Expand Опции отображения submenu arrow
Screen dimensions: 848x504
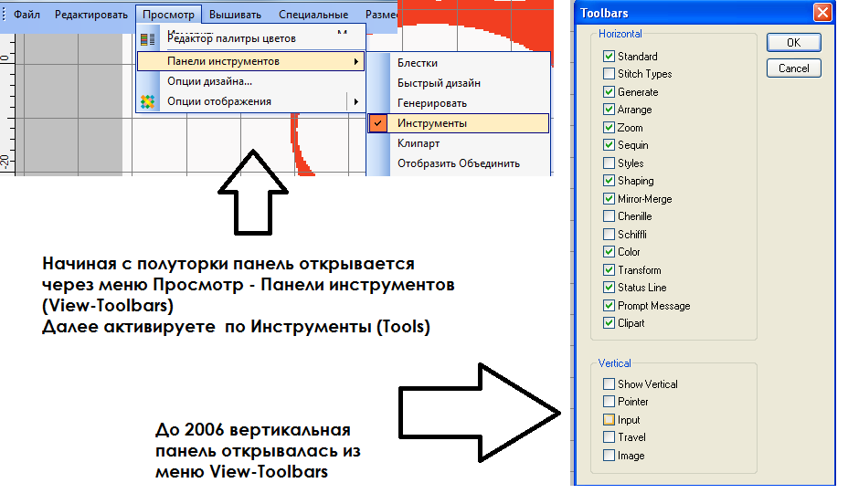coord(355,101)
